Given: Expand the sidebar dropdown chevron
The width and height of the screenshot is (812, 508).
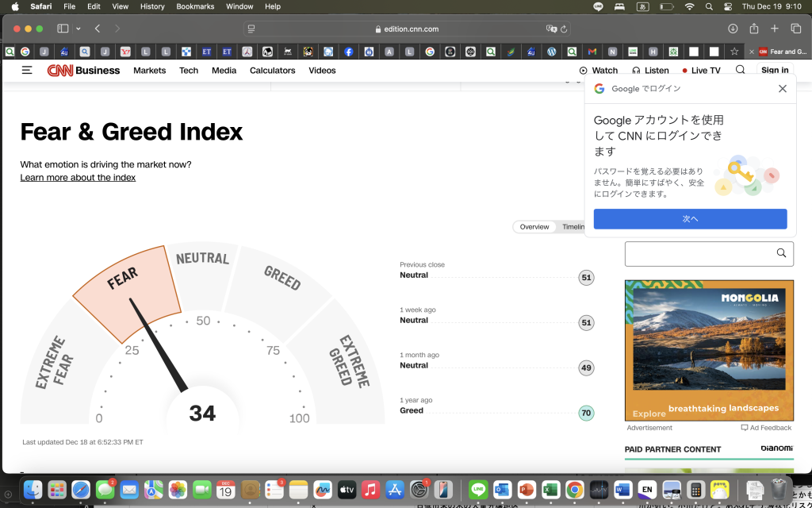Looking at the screenshot, I should (78, 29).
